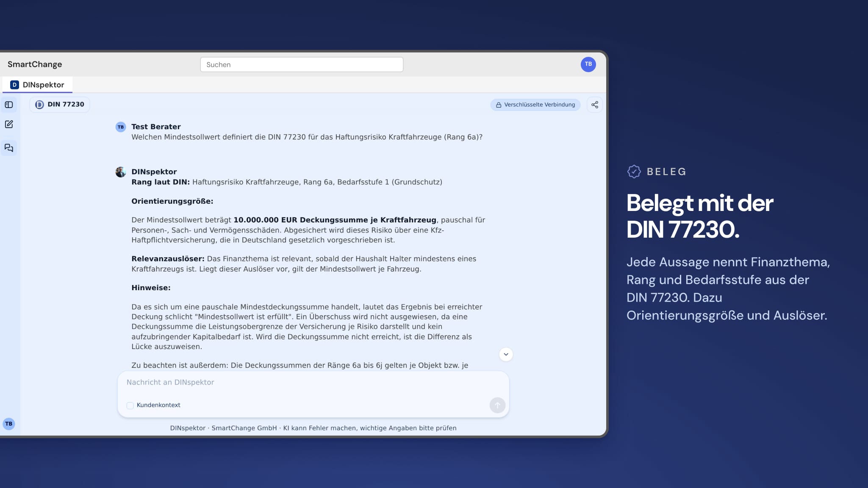
Task: Jump down with the chevron button
Action: pos(506,354)
